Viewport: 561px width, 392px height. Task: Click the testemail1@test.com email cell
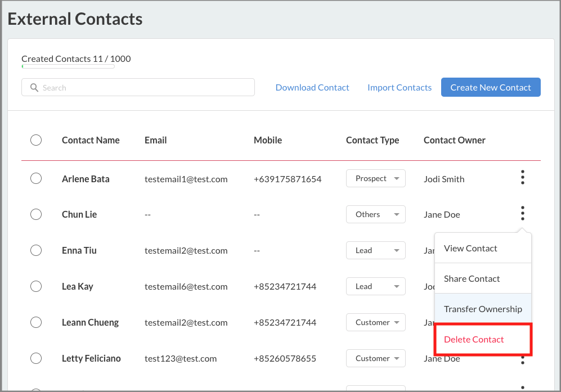(186, 179)
